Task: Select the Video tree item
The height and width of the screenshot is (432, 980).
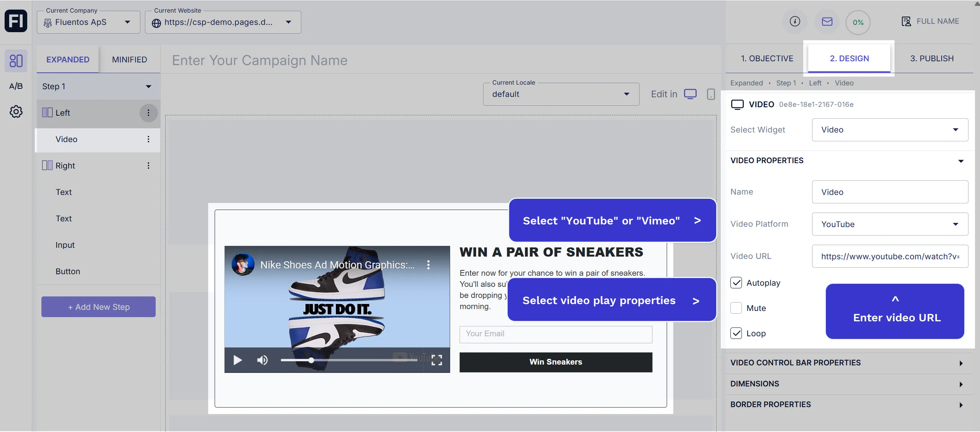Action: 98,139
